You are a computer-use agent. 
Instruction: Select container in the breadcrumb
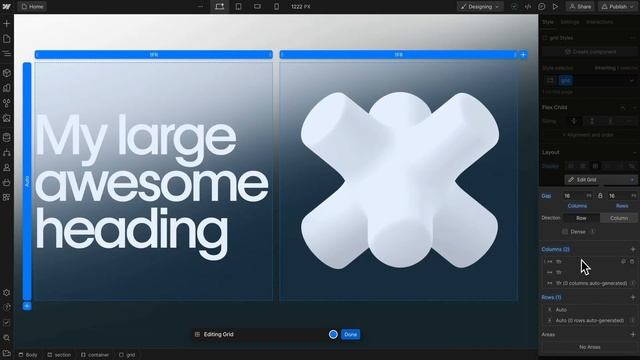(95, 355)
